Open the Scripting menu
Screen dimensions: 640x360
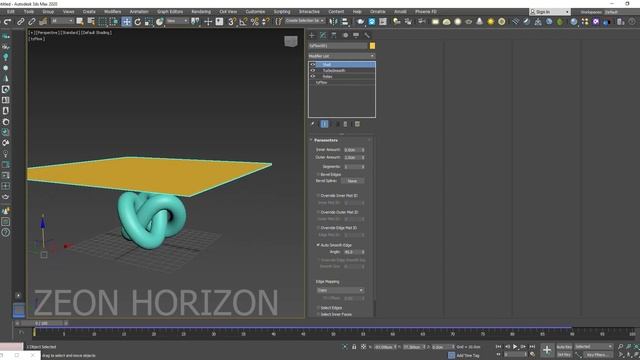(x=282, y=12)
